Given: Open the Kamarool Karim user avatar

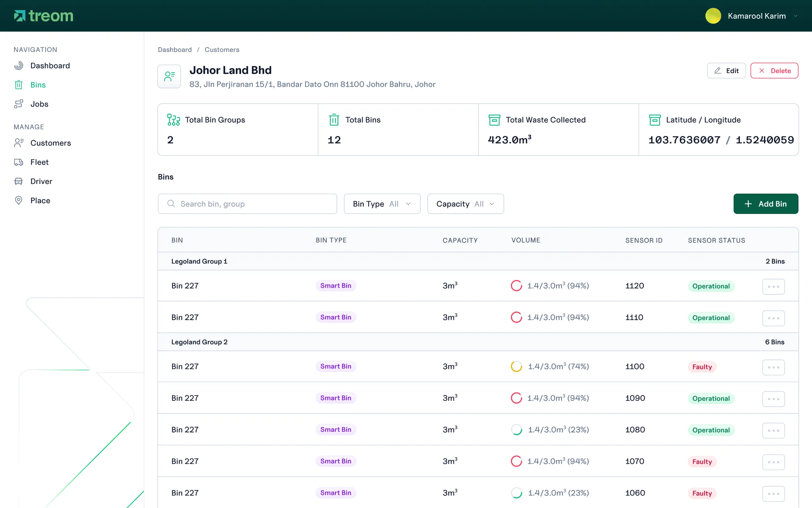Looking at the screenshot, I should 713,16.
